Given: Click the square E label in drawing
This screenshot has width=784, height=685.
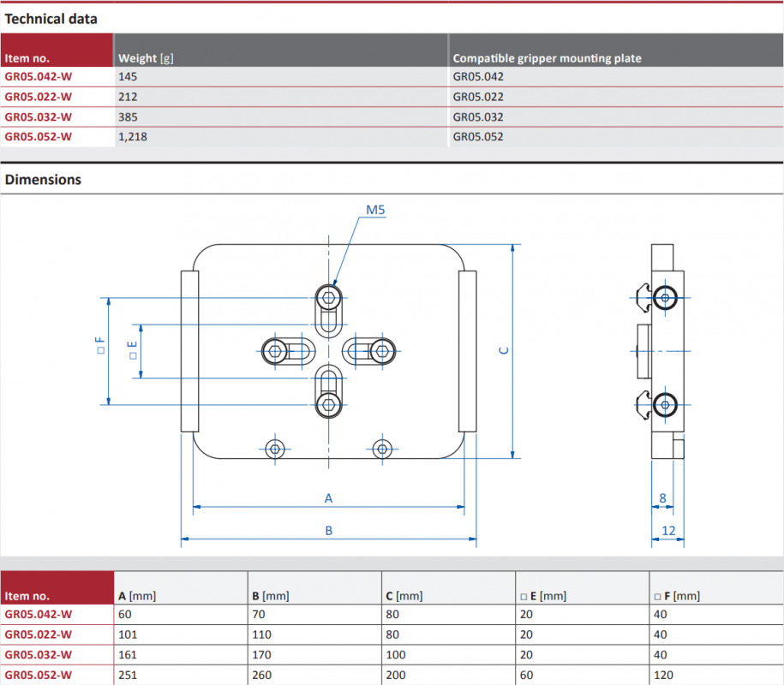Looking at the screenshot, I should tap(133, 350).
